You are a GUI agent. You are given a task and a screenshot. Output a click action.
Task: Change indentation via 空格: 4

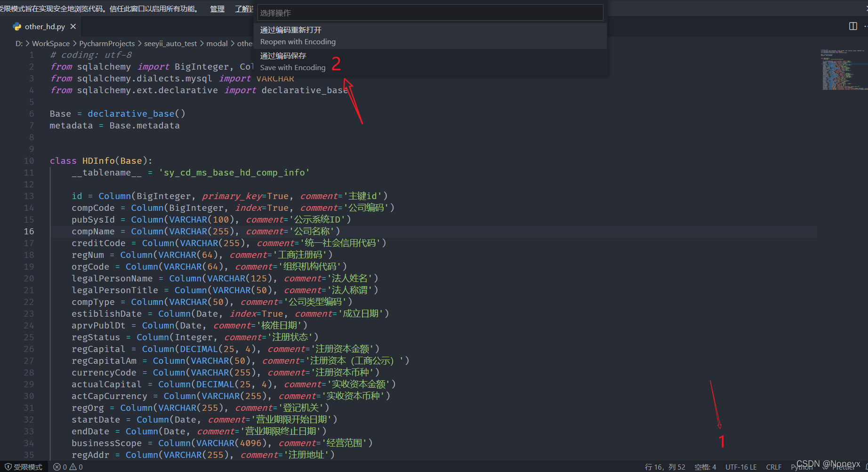coord(705,467)
